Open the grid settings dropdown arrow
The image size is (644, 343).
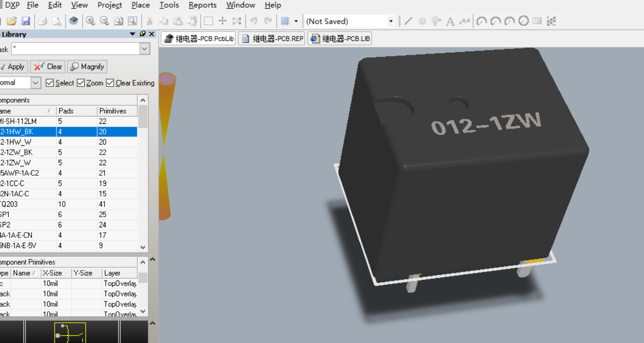pos(296,21)
